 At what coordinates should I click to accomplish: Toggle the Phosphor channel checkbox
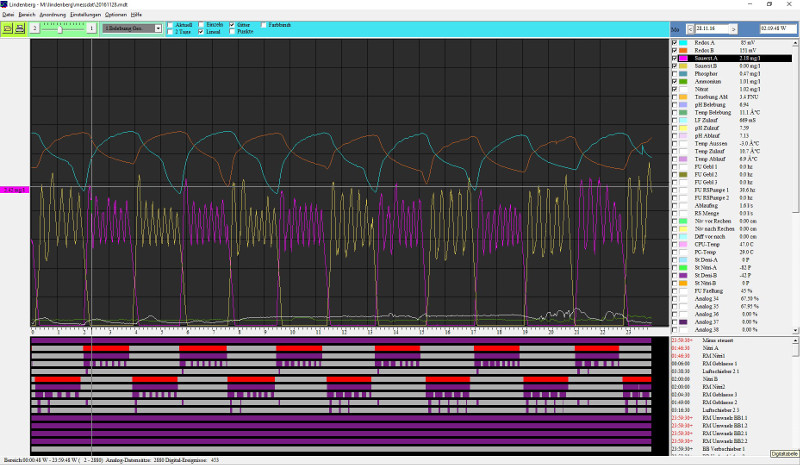point(673,73)
